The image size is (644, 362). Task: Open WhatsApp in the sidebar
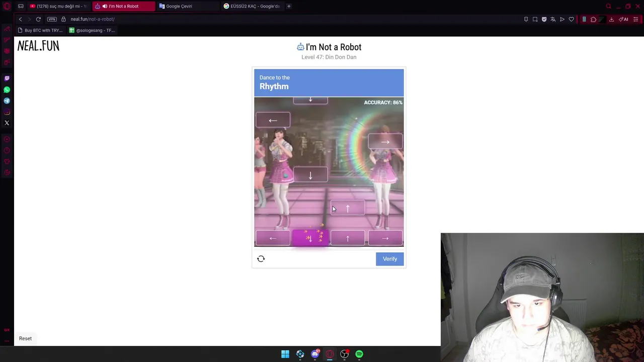pos(7,89)
